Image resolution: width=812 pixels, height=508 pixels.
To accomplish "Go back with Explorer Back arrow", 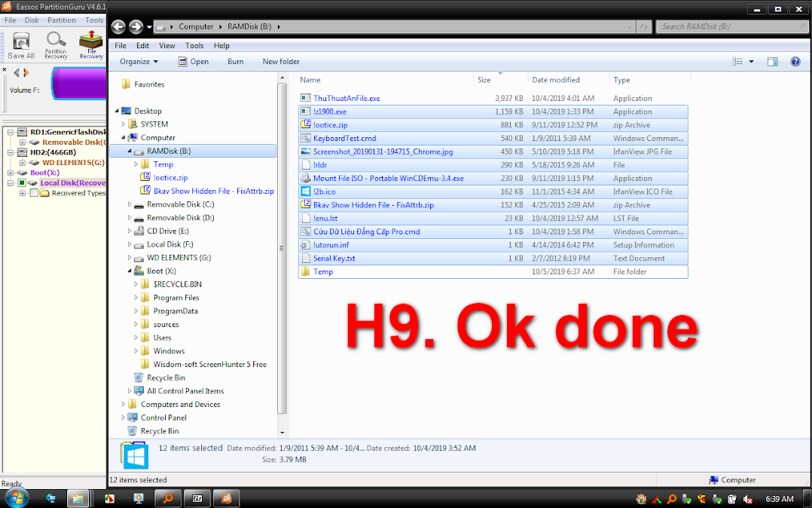I will click(x=118, y=26).
